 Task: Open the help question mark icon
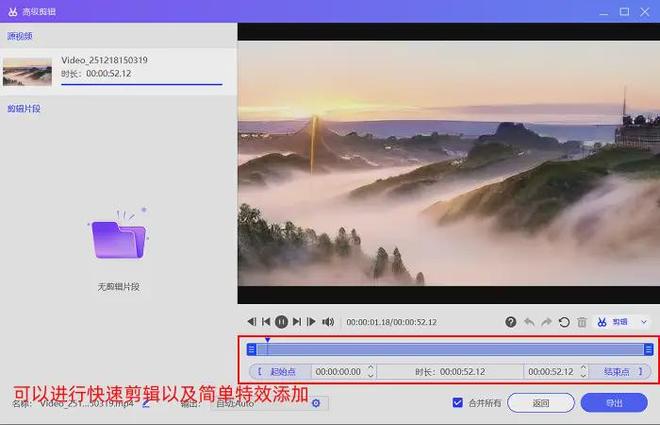[x=511, y=322]
